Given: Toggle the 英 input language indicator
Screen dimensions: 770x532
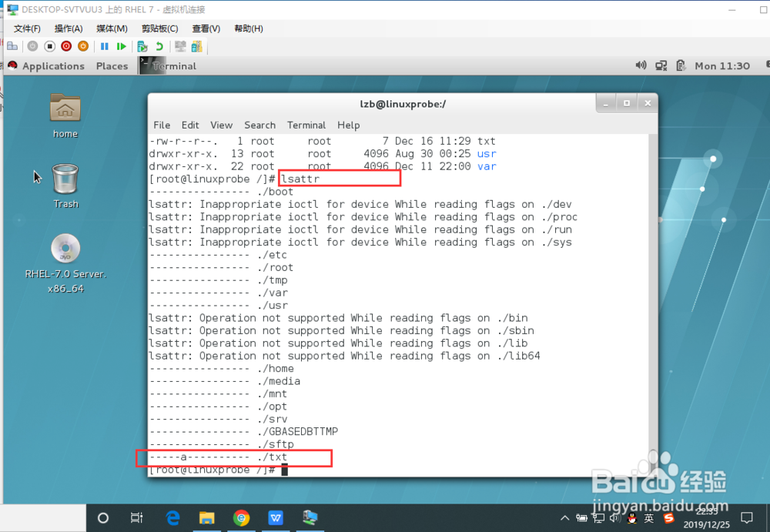Looking at the screenshot, I should [x=649, y=517].
